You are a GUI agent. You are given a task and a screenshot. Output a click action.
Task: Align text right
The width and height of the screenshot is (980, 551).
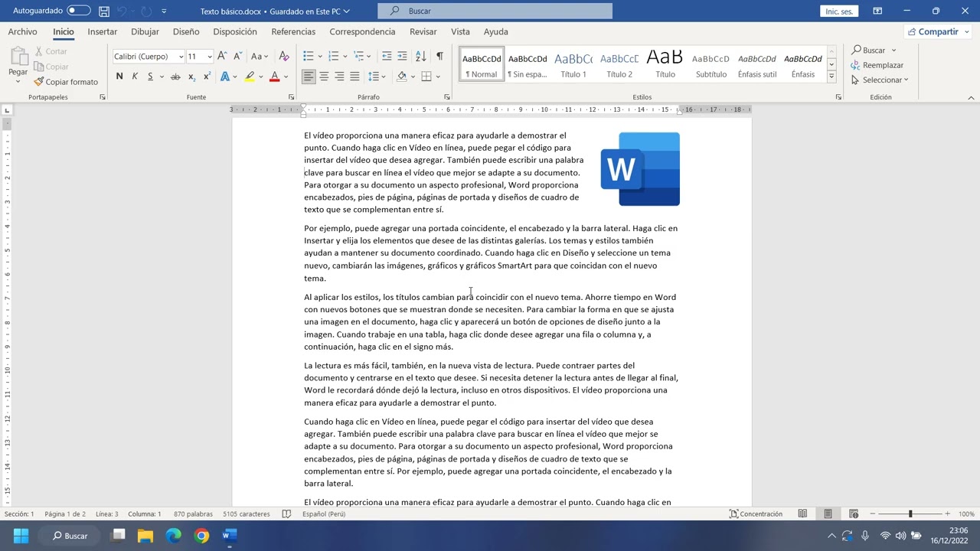point(339,77)
